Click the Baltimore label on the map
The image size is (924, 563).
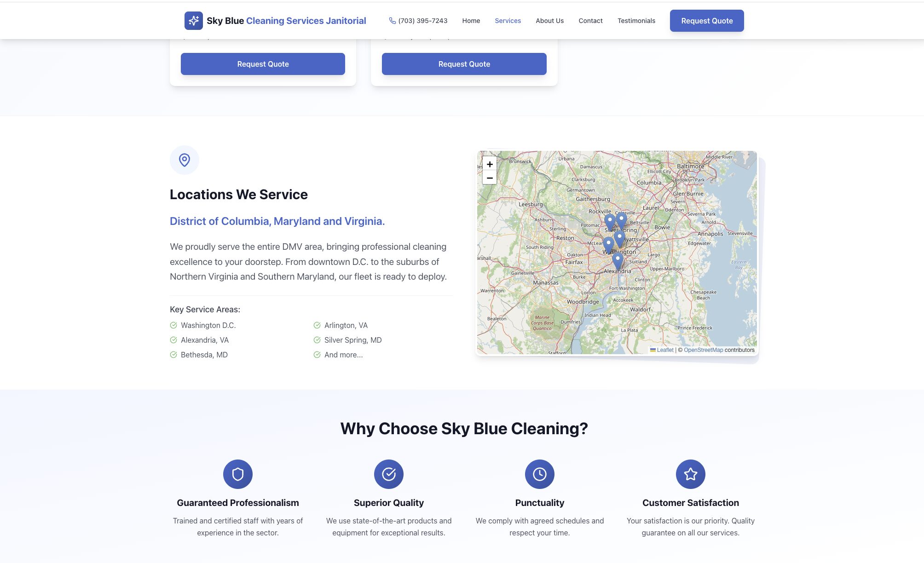690,166
